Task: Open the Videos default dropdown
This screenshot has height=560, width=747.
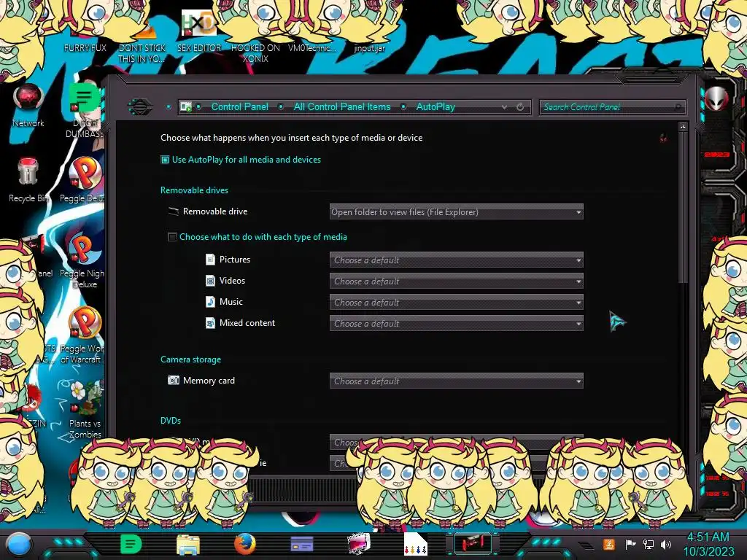Action: pyautogui.click(x=456, y=281)
